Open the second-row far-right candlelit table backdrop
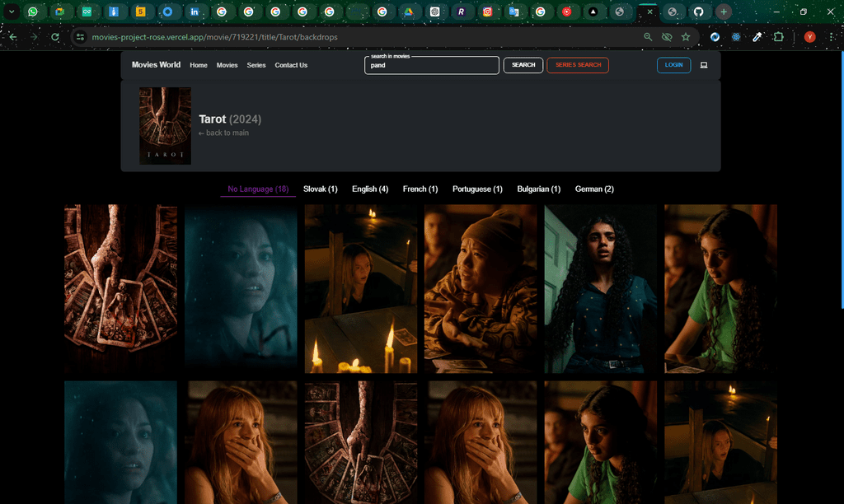 720,443
